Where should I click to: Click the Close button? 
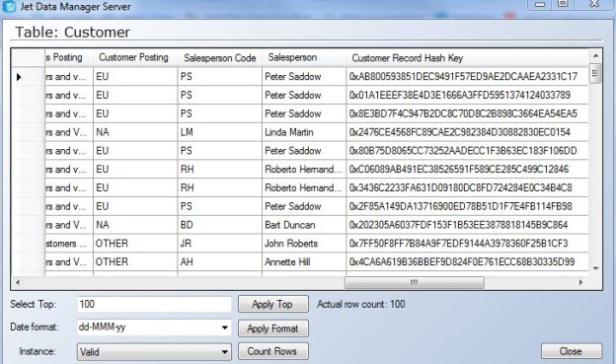[572, 351]
